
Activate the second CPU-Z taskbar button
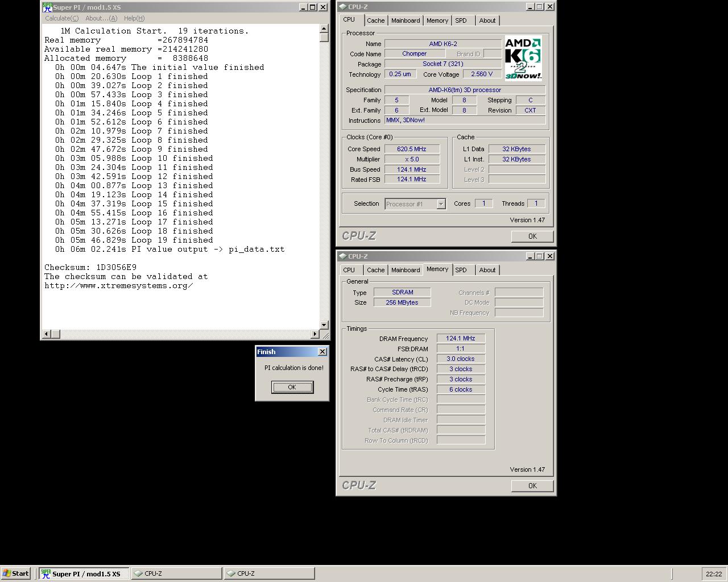click(x=269, y=573)
